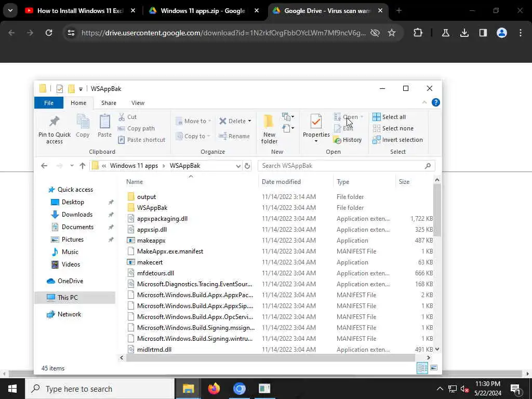Switch to Windows 11 apps.zip tab
The image size is (532, 399).
pos(203,10)
